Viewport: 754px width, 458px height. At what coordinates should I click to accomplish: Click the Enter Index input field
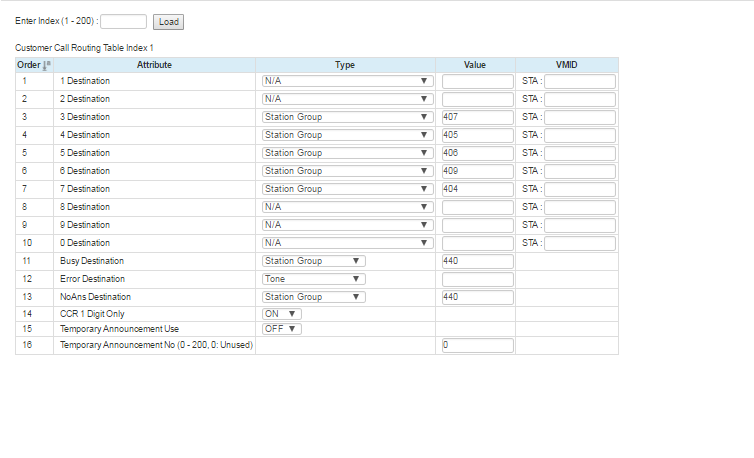[x=124, y=21]
